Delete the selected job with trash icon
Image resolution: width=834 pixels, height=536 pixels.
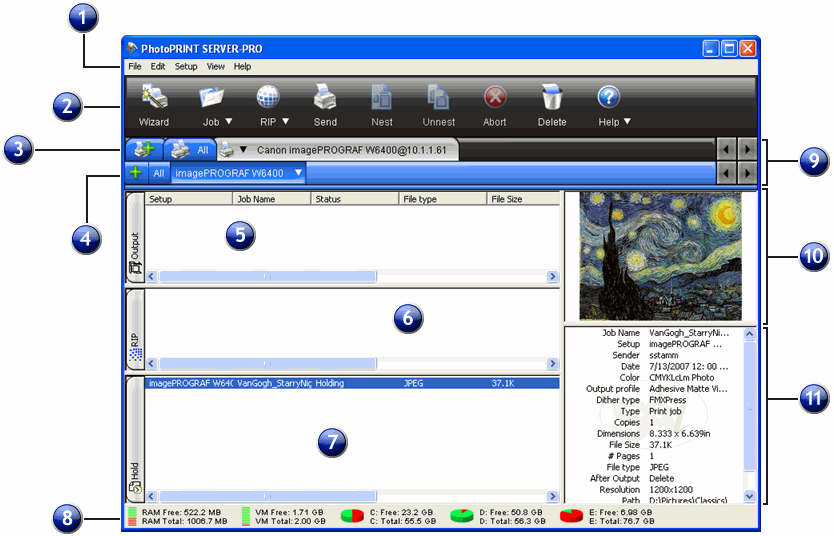tap(552, 97)
